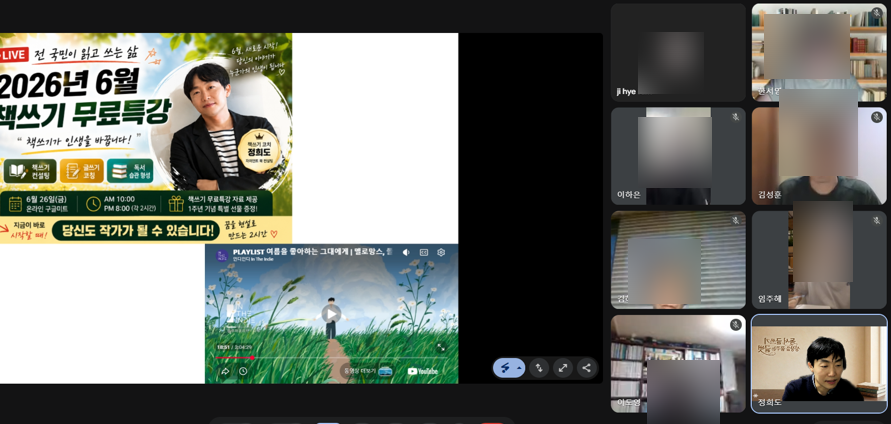Viewport: 891px width, 424px height.
Task: Click the '책쓰기 컨설팅' badge on the banner
Action: pos(30,171)
